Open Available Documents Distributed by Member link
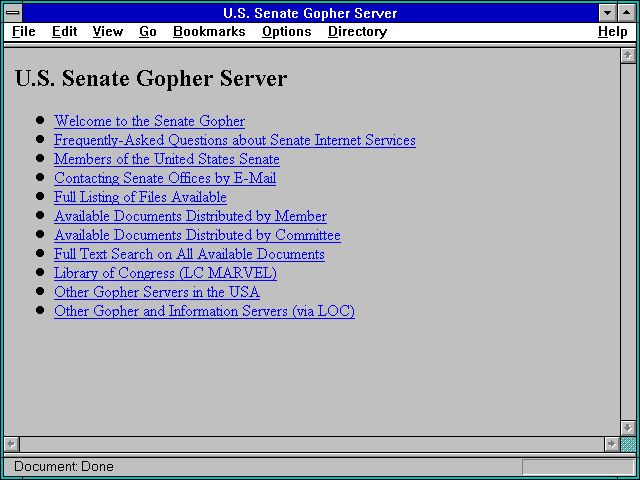Screen dimensions: 640x480 click(x=190, y=216)
